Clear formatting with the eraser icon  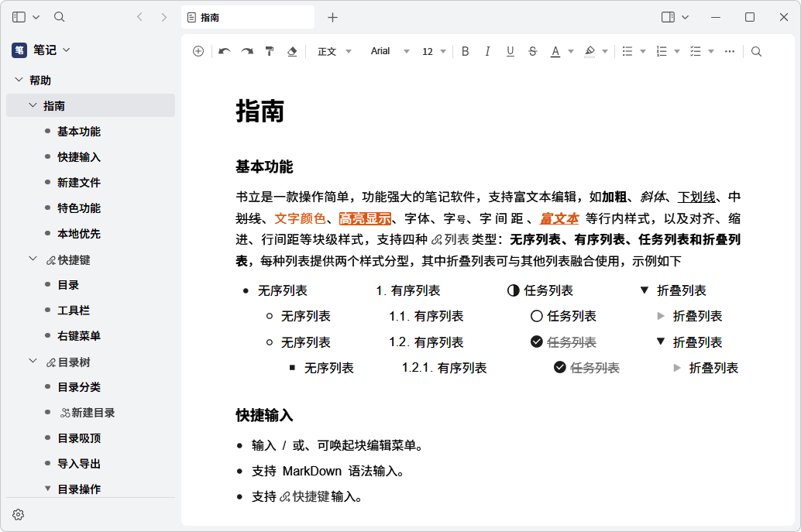pyautogui.click(x=292, y=51)
